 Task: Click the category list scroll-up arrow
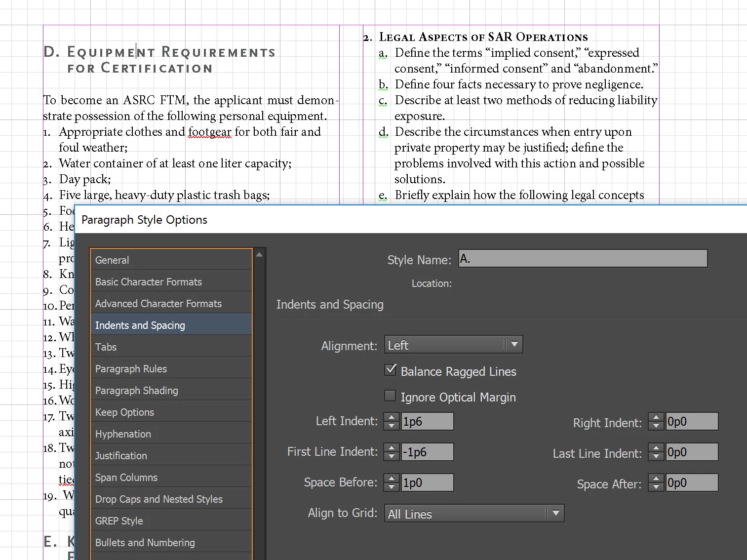(x=259, y=254)
